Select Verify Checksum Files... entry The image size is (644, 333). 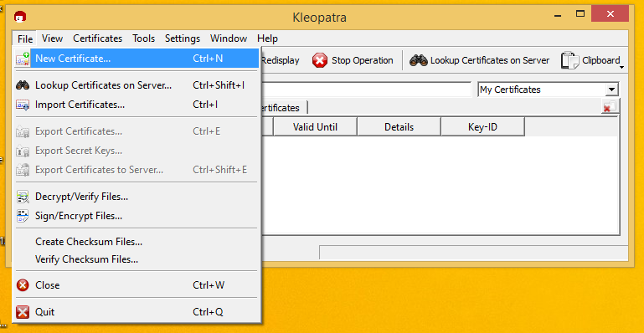[137, 259]
